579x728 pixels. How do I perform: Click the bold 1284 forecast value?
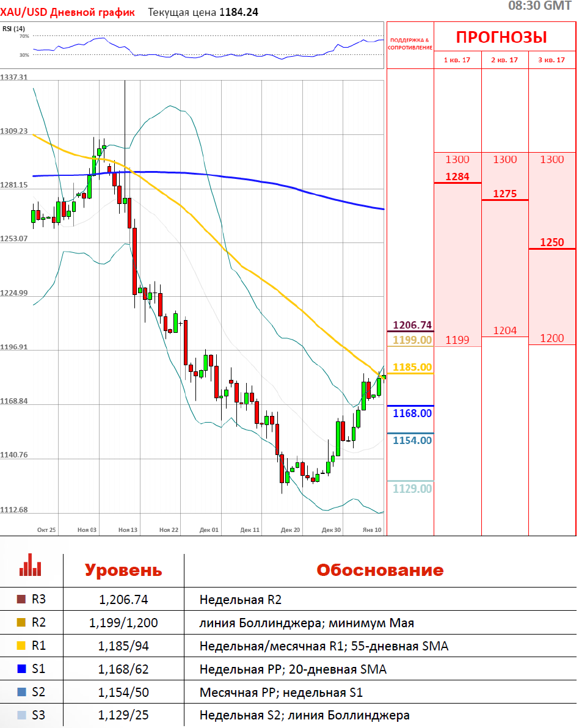[457, 177]
